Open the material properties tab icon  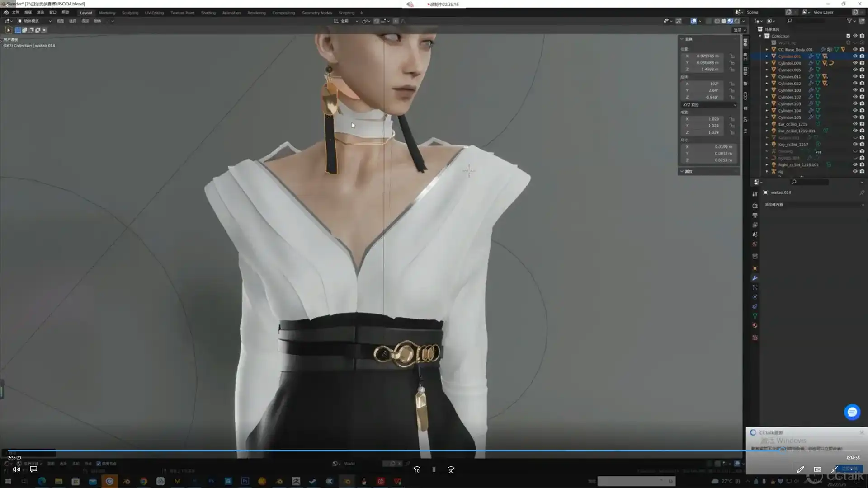pyautogui.click(x=755, y=325)
